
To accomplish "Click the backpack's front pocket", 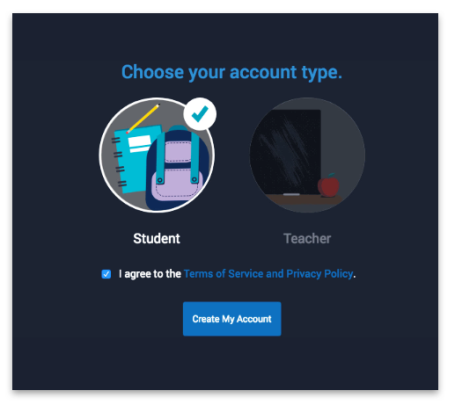I will click(x=177, y=185).
